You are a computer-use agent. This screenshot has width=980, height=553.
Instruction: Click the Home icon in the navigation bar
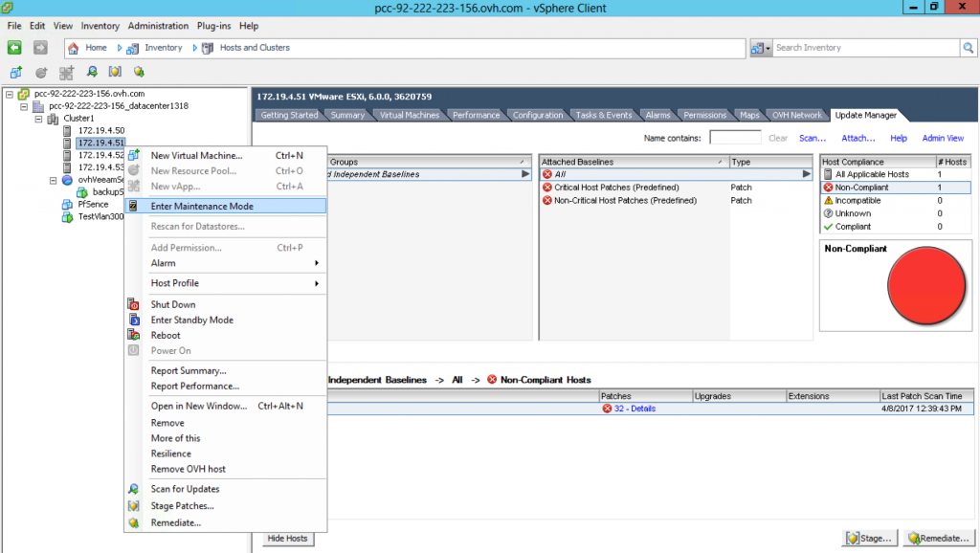click(74, 48)
